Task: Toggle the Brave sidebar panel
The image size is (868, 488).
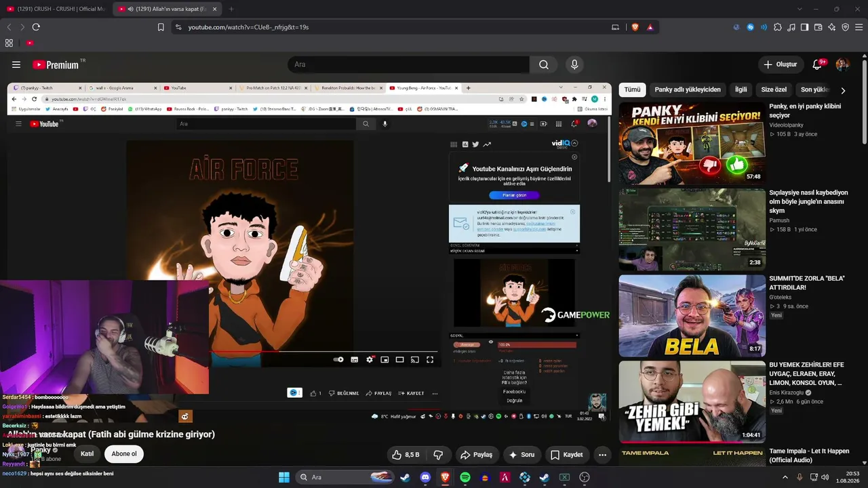Action: 804,27
